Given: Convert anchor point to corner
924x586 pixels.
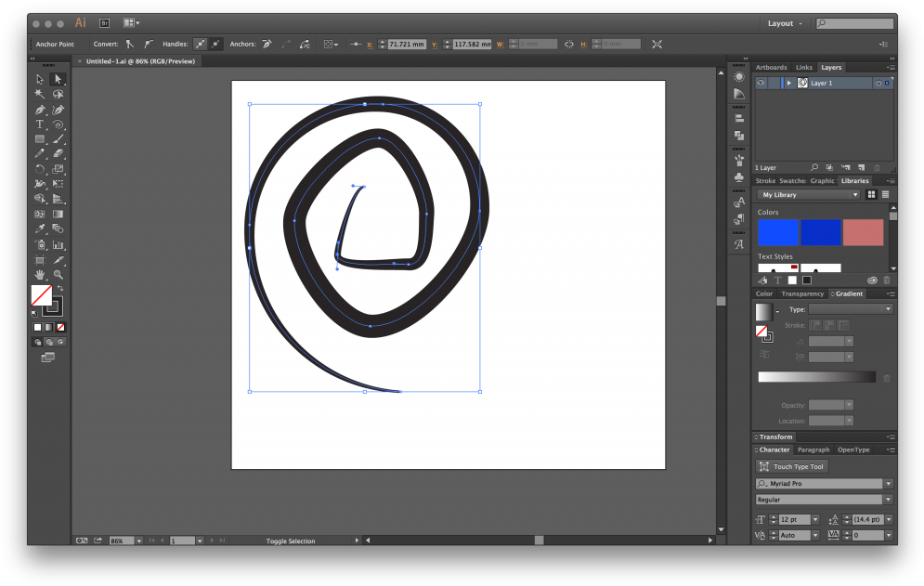Looking at the screenshot, I should (130, 44).
